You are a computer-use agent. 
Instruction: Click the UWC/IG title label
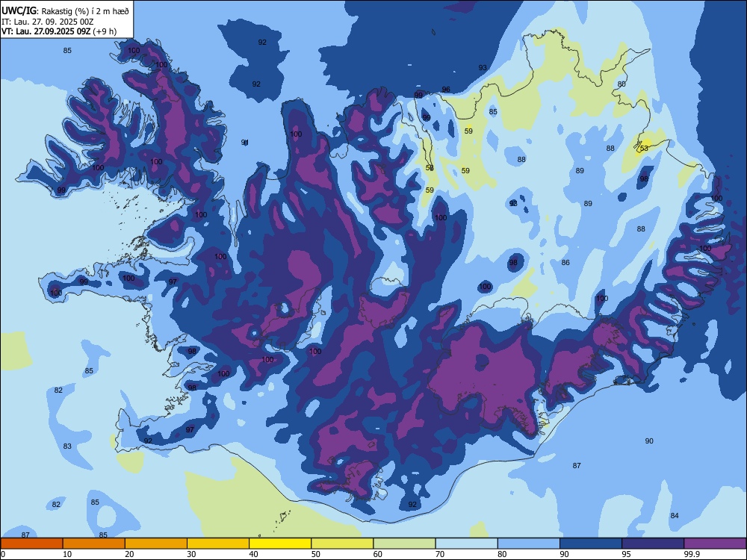pos(19,11)
